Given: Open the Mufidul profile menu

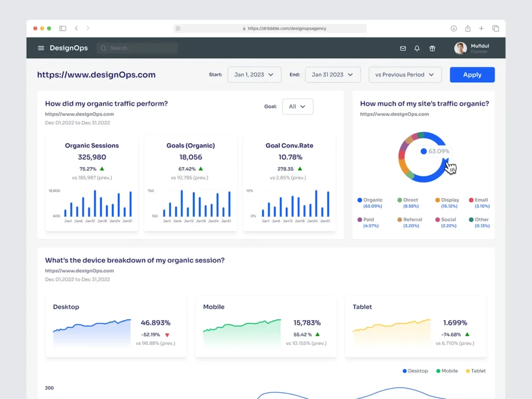Looking at the screenshot, I should [x=471, y=48].
